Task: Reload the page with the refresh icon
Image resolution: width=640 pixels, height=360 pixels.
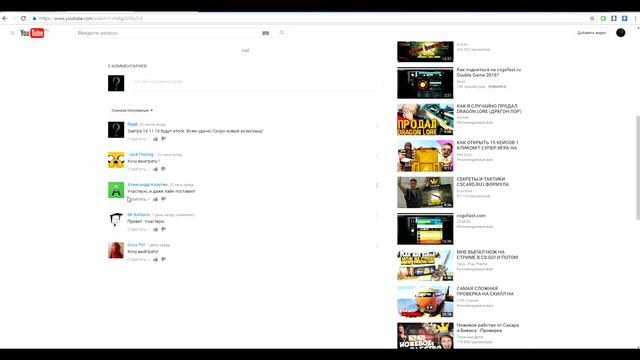Action: tap(23, 18)
